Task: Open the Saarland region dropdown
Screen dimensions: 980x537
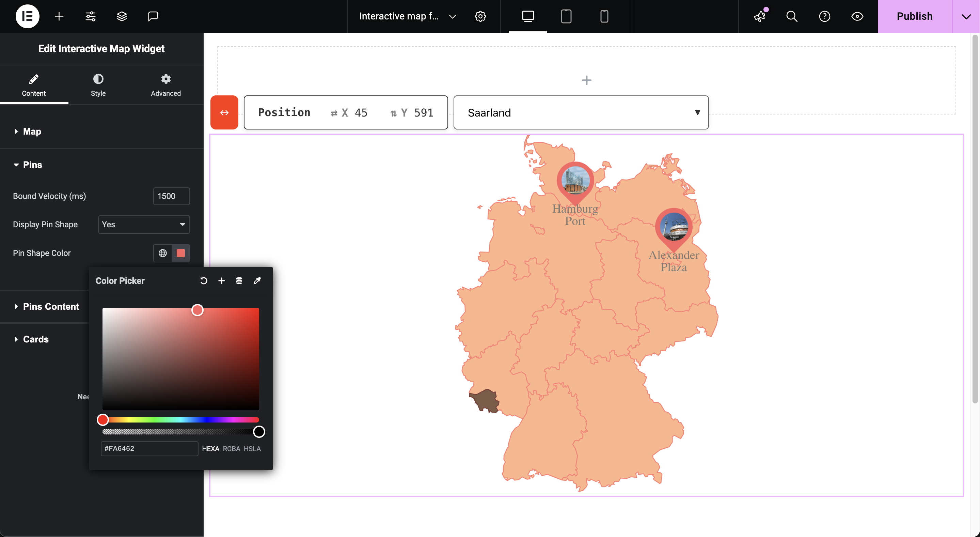Action: click(581, 112)
